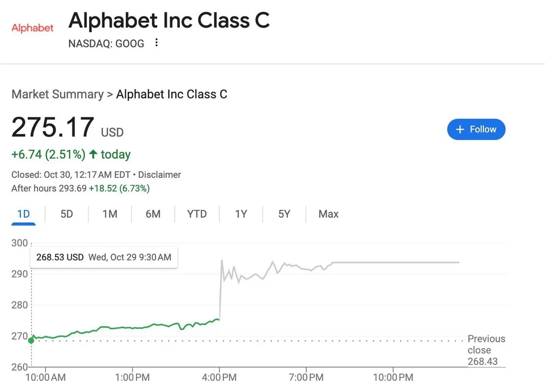Viewport: 545px width, 392px height.
Task: Click the Previous close 268.43 label
Action: click(x=486, y=350)
